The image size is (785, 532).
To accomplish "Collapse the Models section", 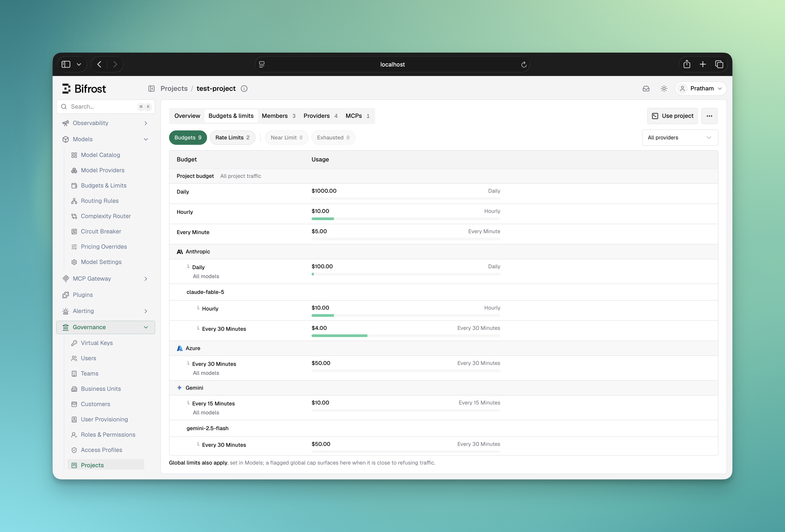I will click(105, 139).
